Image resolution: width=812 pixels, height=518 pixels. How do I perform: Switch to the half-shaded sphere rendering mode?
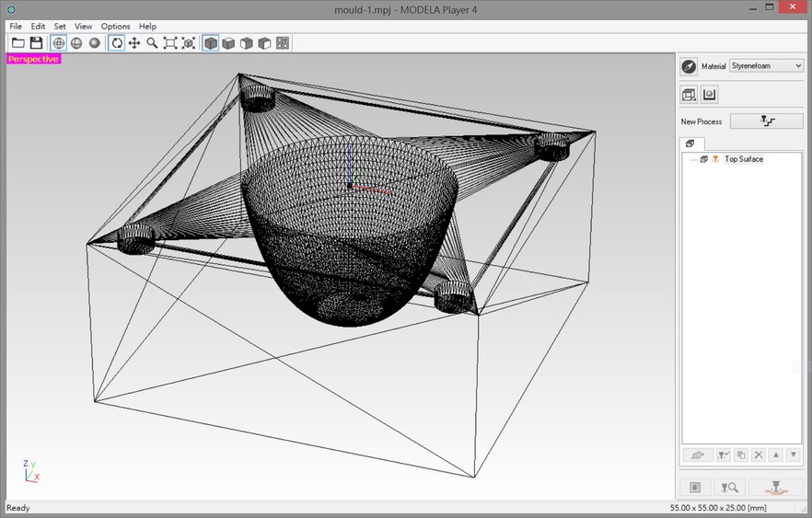click(76, 43)
